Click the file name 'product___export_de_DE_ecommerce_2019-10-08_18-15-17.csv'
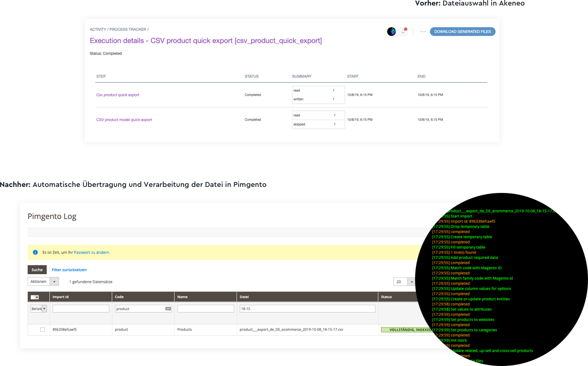The image size is (588, 366). coord(291,330)
